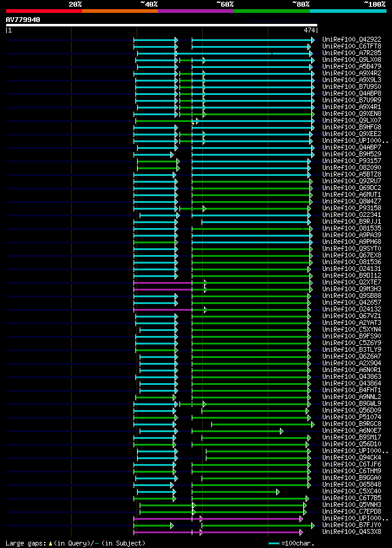The width and height of the screenshot is (392, 548).
Task: Select the UniRef100_B9GWL9 label
Action: [352, 404]
